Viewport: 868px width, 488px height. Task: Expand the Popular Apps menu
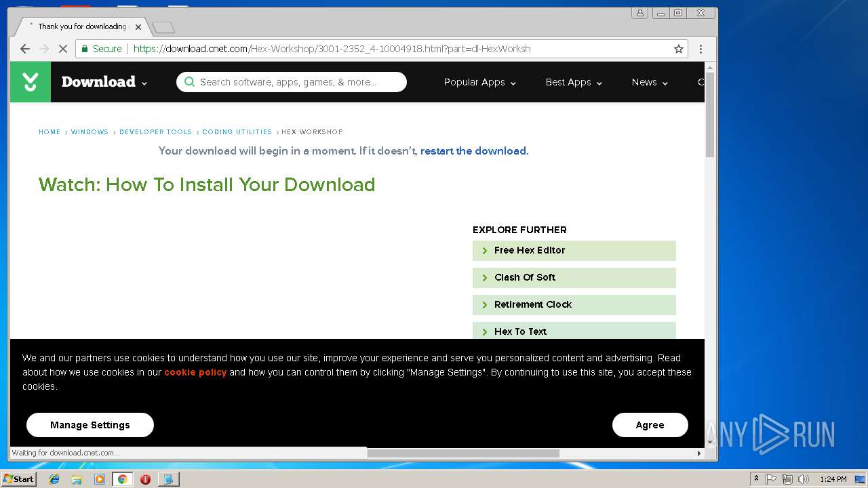[x=480, y=82]
